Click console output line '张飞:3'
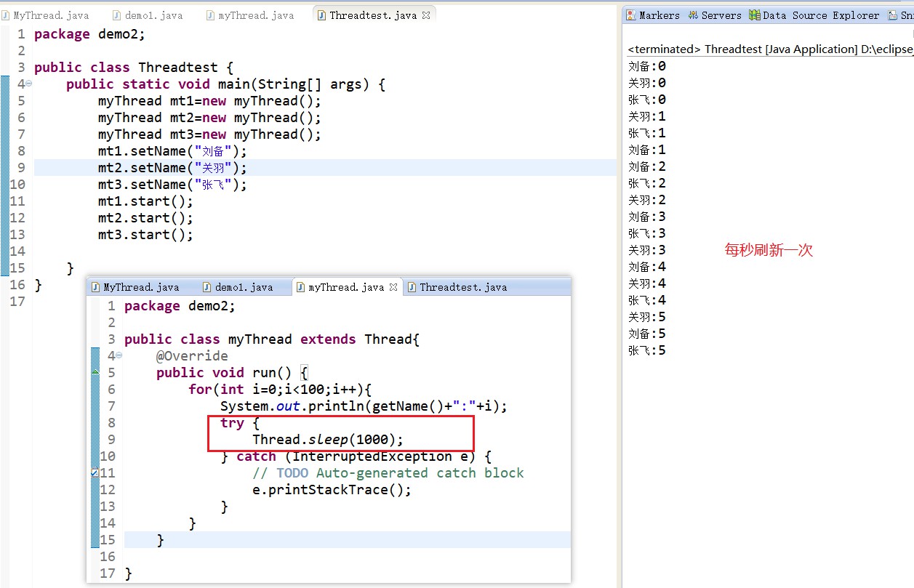 [x=647, y=233]
